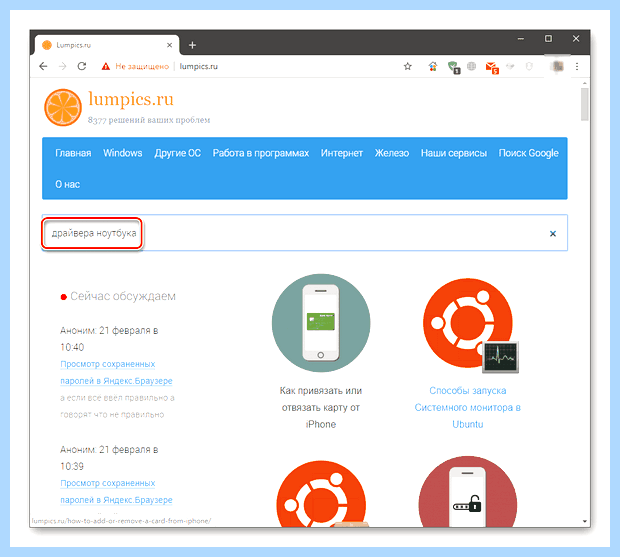Open a new tab with the plus button
The image size is (620, 557).
(192, 45)
